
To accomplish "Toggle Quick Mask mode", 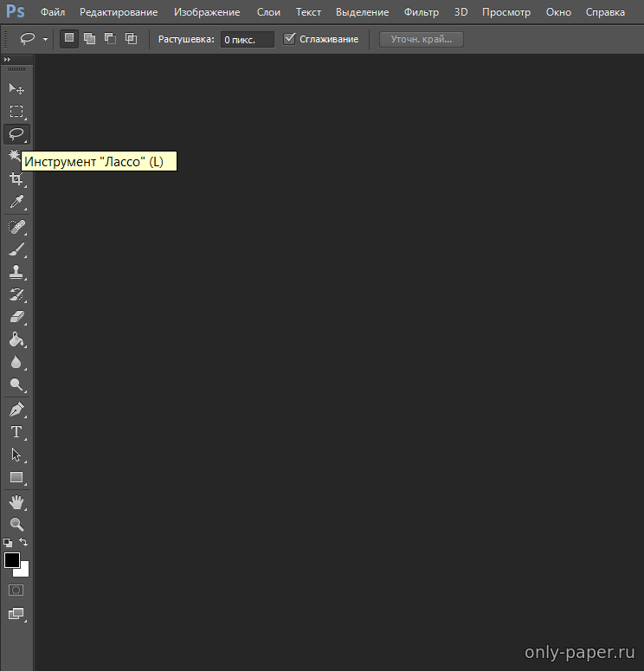I will pos(16,590).
